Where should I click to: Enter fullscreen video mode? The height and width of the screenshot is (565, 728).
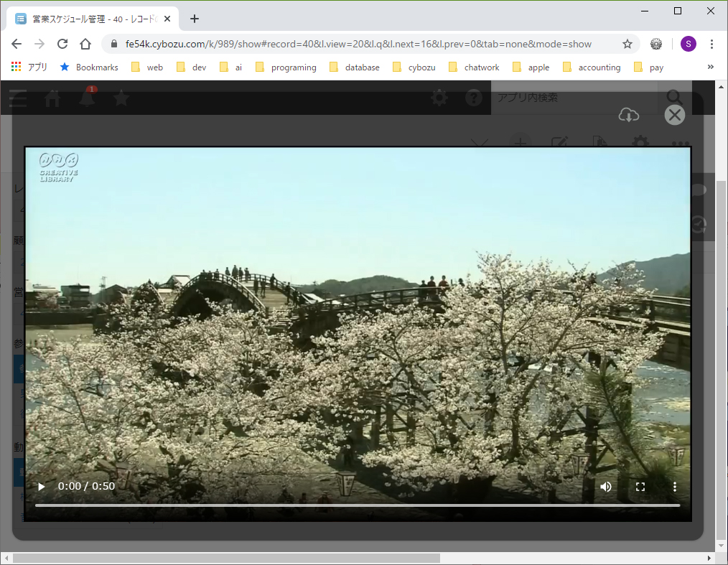tap(640, 487)
